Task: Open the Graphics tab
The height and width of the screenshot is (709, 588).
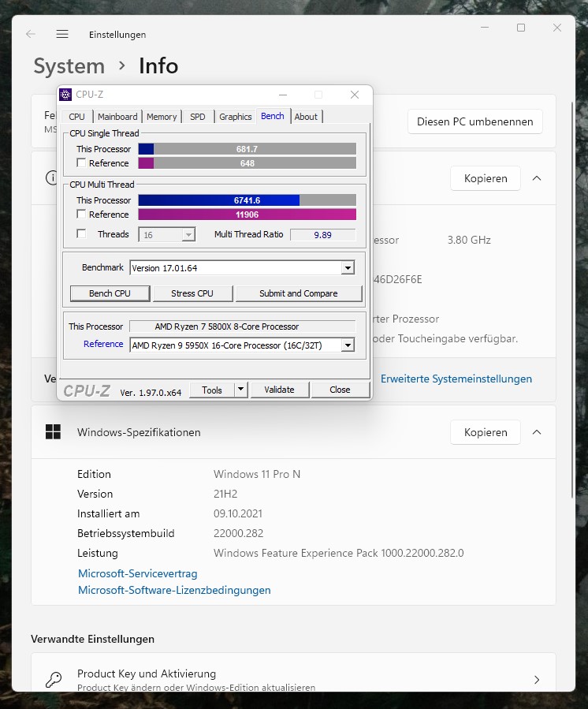Action: [x=236, y=117]
